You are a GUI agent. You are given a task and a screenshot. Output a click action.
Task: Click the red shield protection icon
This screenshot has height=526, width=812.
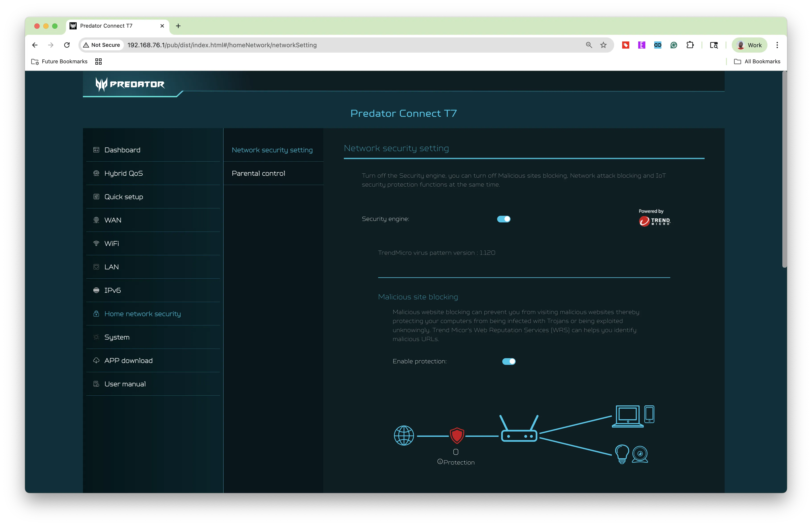coord(457,436)
